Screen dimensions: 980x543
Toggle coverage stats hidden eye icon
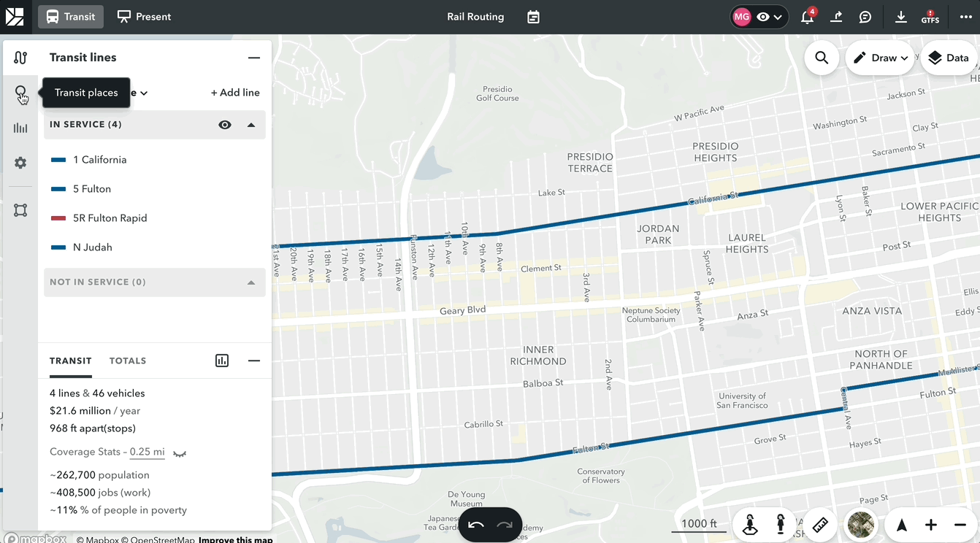pos(180,453)
